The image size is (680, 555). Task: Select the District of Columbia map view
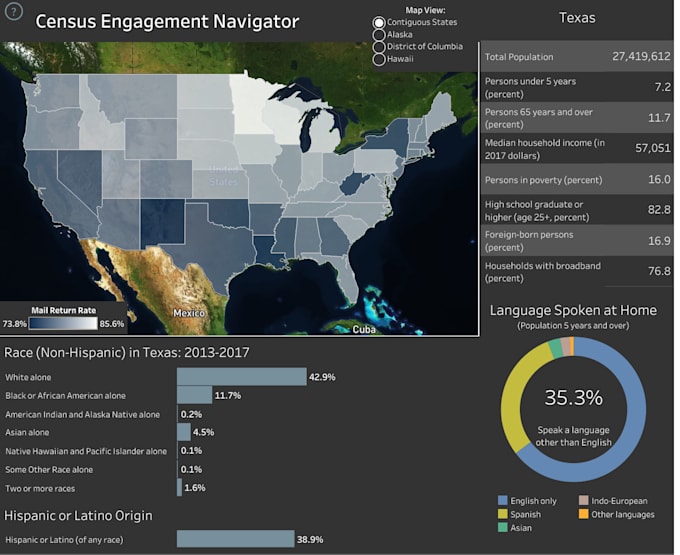(x=379, y=47)
